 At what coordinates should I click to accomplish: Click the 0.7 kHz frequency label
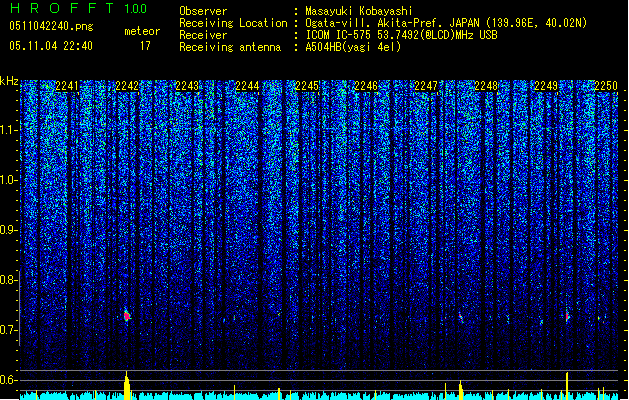[x=8, y=330]
